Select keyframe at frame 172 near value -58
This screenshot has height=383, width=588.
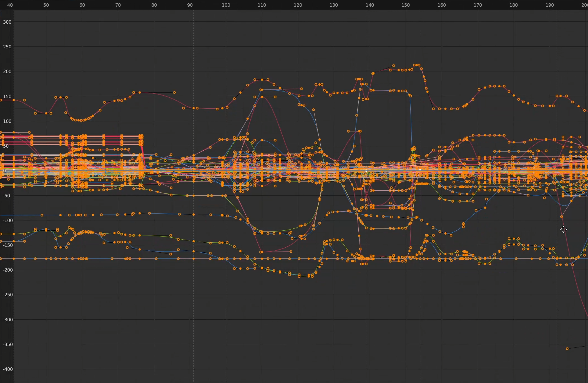coord(486,199)
